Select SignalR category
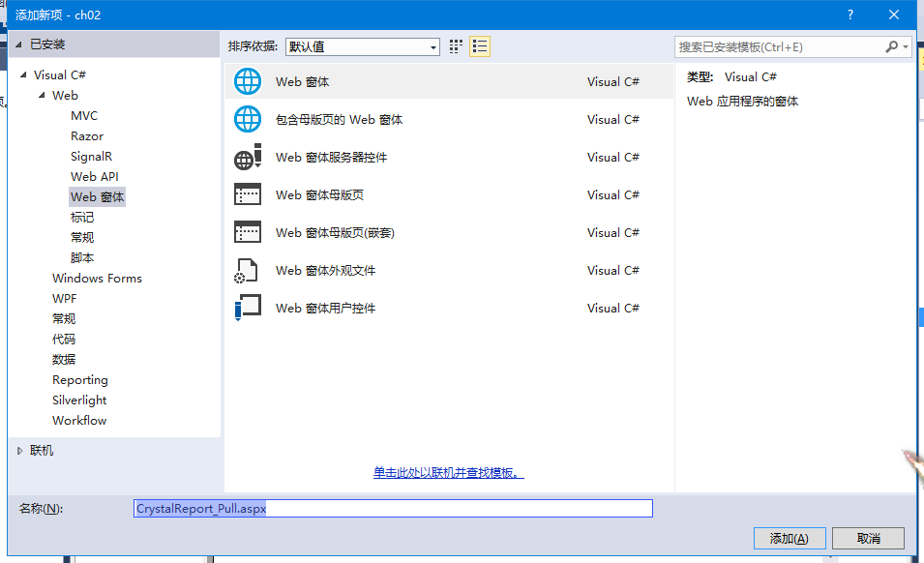Screen dimensions: 924x563 (x=91, y=156)
